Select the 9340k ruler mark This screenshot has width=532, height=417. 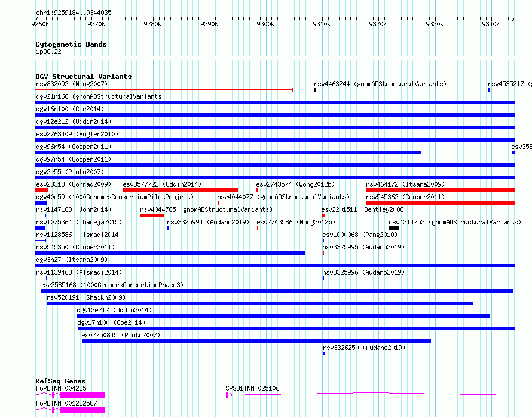(491, 24)
